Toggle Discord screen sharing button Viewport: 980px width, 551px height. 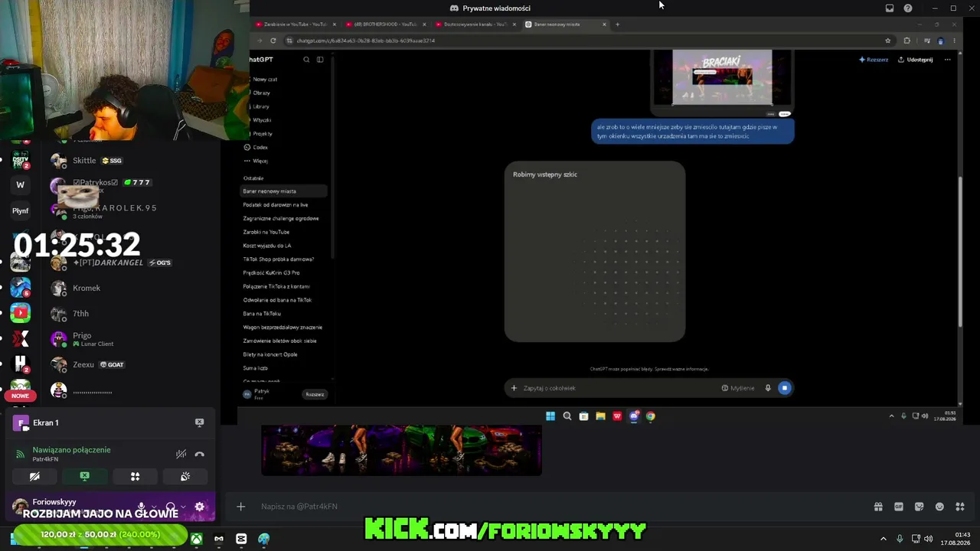click(84, 476)
